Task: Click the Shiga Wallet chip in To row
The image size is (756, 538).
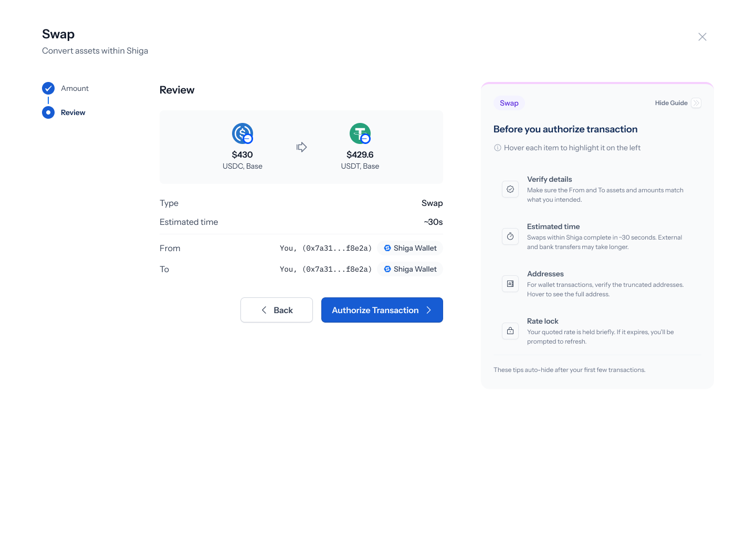Action: [x=410, y=269]
